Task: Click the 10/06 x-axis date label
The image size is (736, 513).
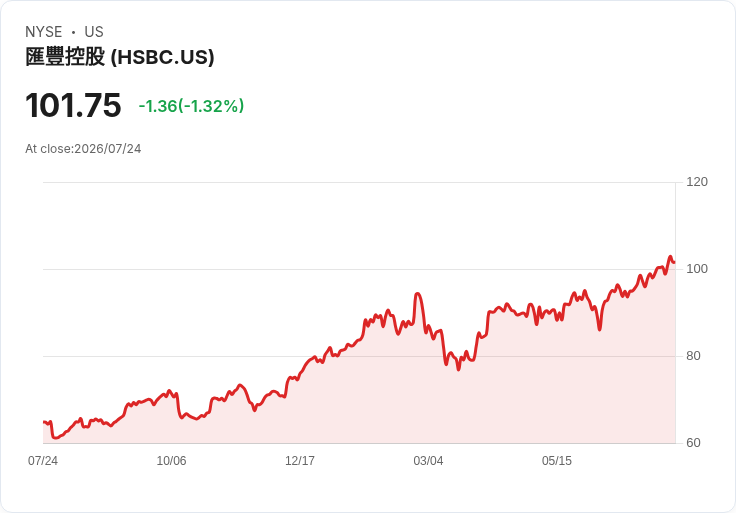Action: point(171,461)
